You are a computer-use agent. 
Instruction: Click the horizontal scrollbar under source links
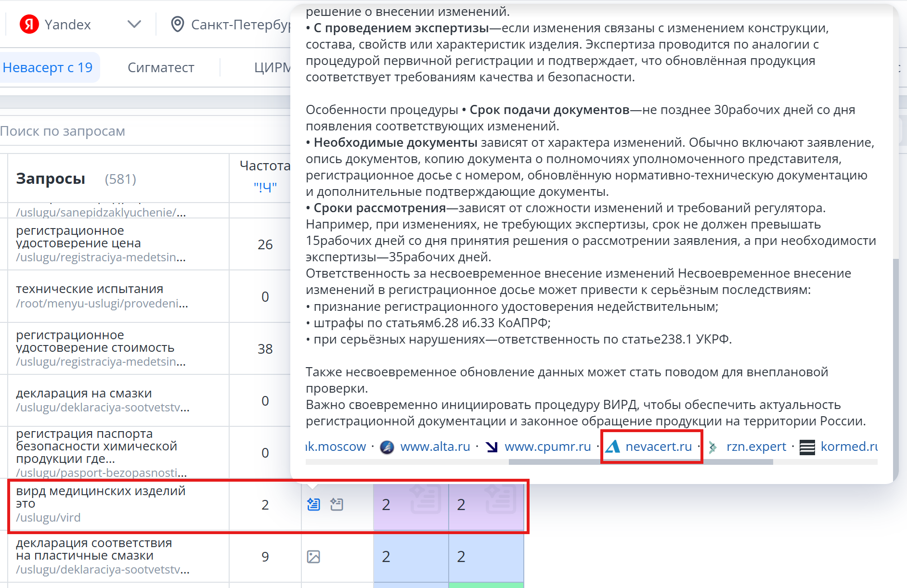[641, 462]
